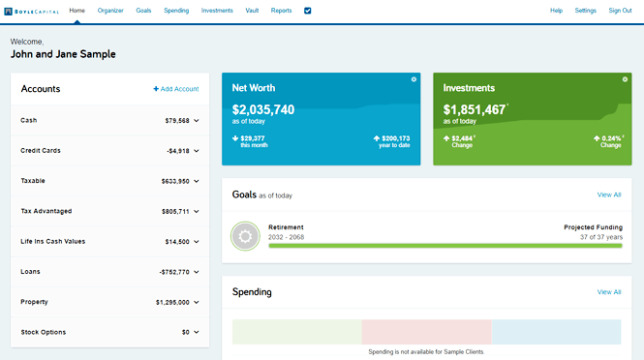Click the Credit Cards balance -$4,918

click(x=178, y=151)
